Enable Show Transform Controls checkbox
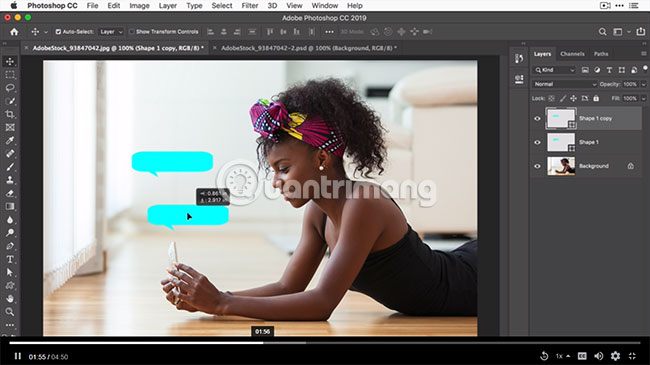This screenshot has width=650, height=365. [x=131, y=32]
